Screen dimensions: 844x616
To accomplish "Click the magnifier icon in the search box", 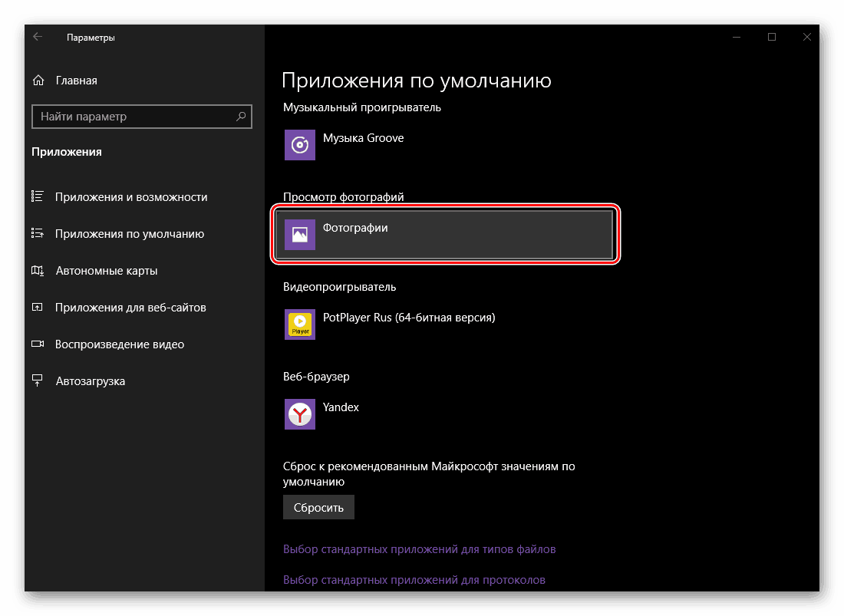I will pyautogui.click(x=241, y=117).
